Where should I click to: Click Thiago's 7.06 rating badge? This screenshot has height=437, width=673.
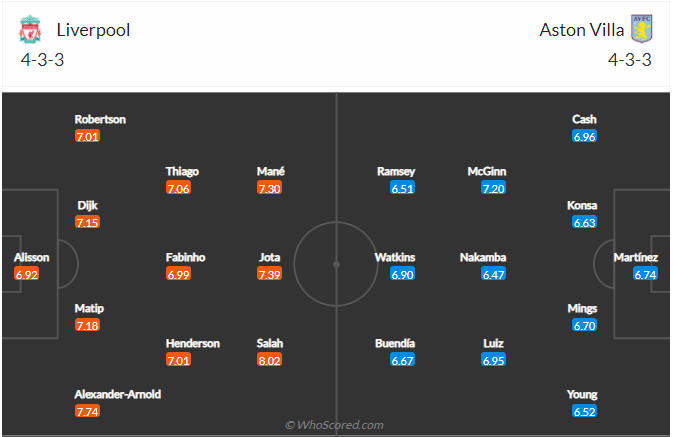(179, 188)
